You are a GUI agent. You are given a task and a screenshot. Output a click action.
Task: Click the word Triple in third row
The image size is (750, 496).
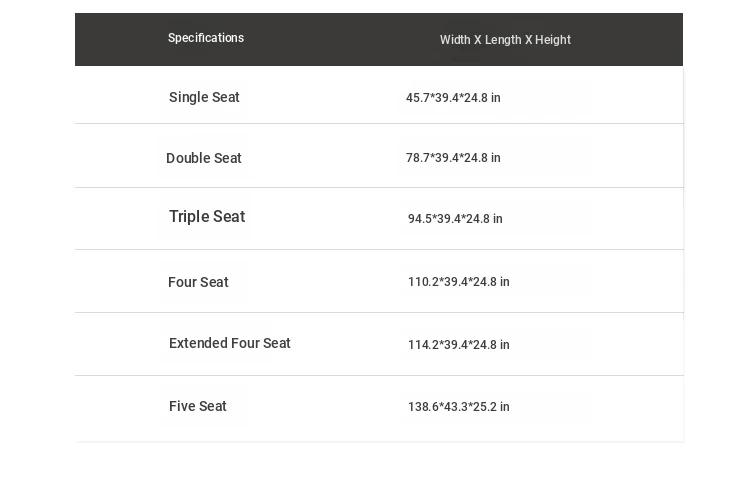tap(188, 217)
